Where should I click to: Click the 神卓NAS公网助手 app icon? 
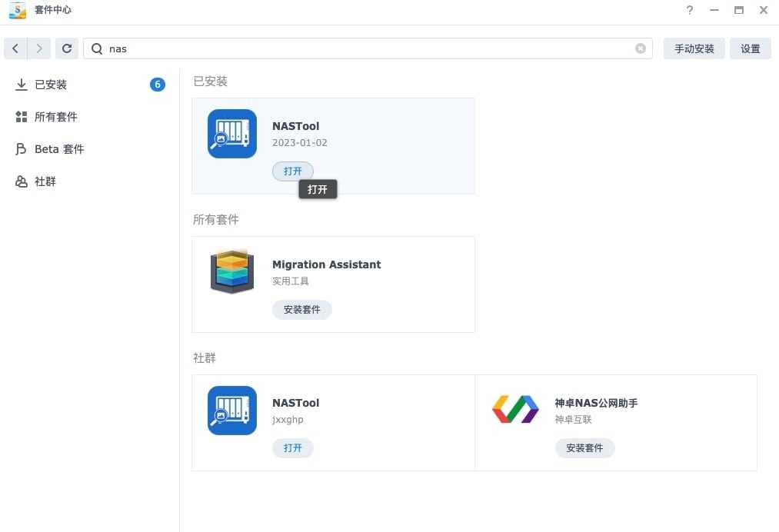coord(515,409)
